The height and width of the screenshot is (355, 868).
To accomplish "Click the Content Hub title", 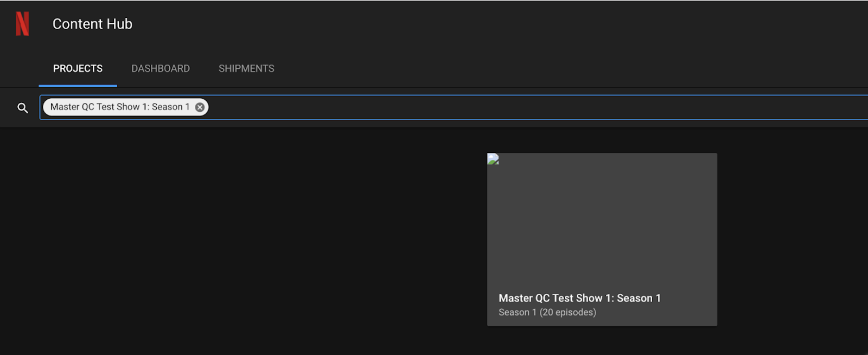I will point(92,24).
